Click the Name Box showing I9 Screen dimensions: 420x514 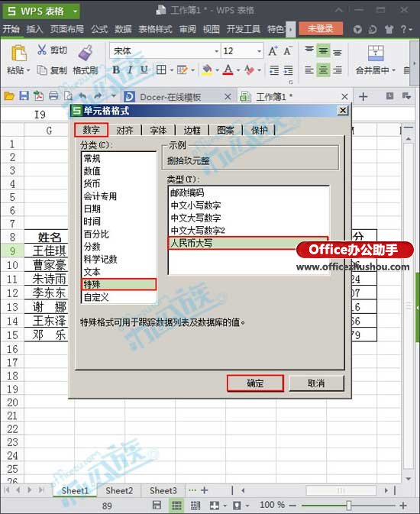(40, 115)
